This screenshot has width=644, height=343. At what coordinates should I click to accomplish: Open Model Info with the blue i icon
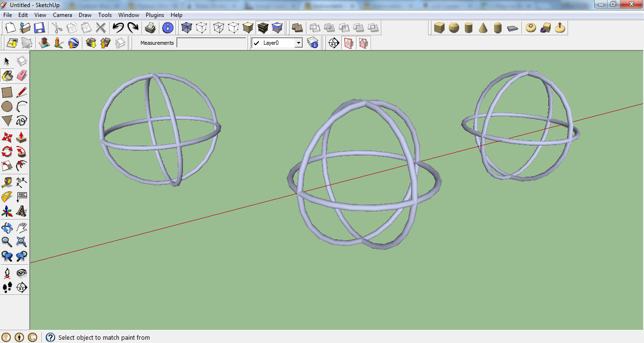(168, 28)
